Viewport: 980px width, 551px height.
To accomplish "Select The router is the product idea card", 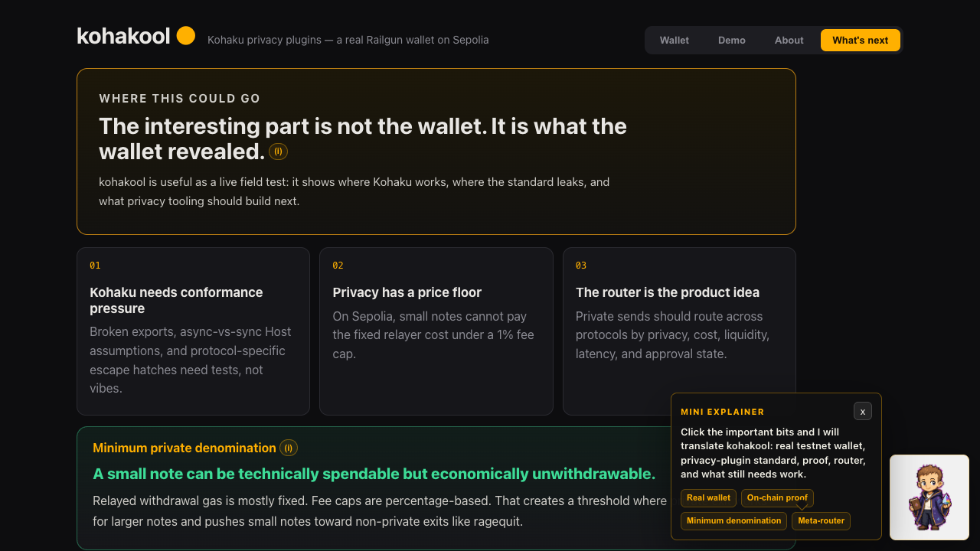I will 679,331.
